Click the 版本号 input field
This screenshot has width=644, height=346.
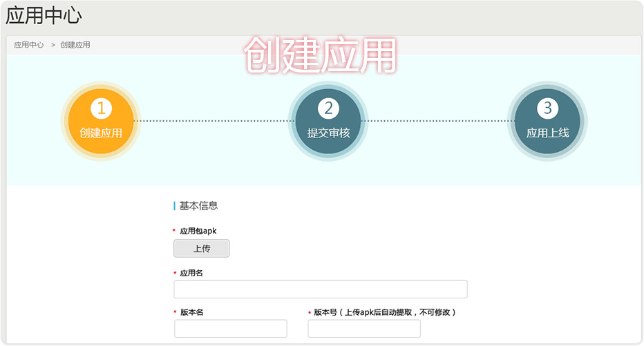(364, 328)
